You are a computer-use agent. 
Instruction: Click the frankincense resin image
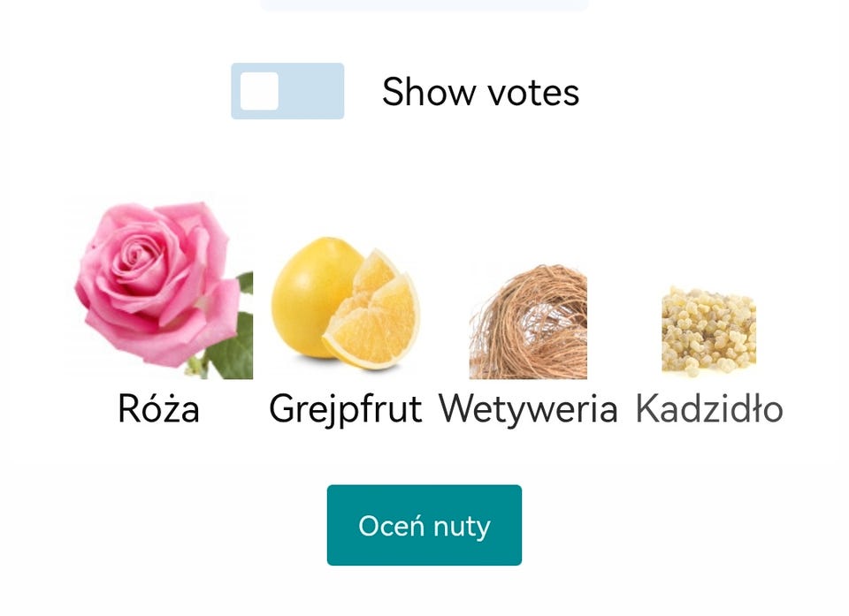click(708, 331)
